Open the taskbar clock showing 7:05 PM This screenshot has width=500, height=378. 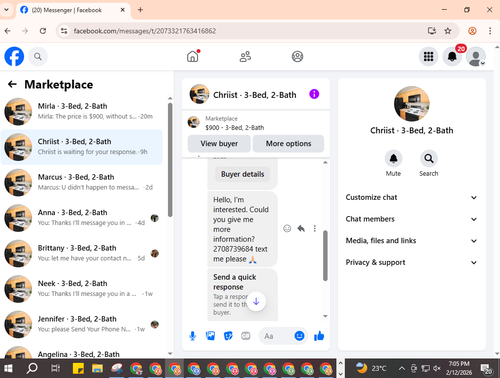pos(459,368)
